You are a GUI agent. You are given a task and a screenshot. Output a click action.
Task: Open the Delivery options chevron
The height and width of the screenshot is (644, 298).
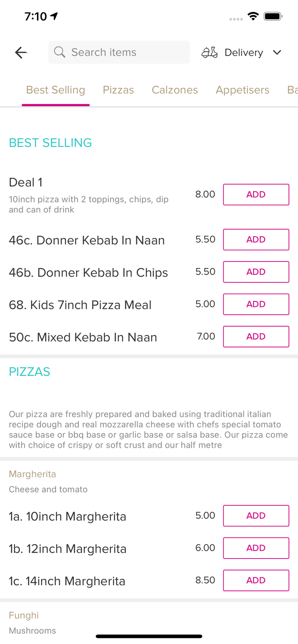point(277,52)
